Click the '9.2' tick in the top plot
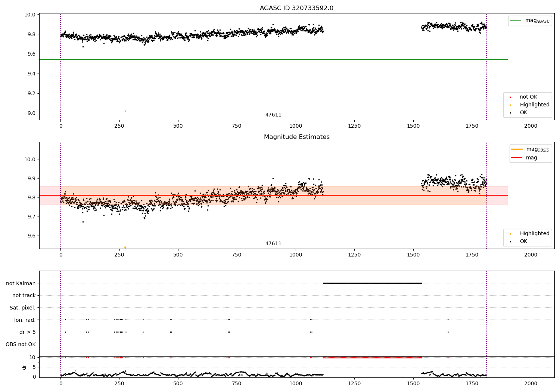This screenshot has width=560, height=392. pos(32,93)
